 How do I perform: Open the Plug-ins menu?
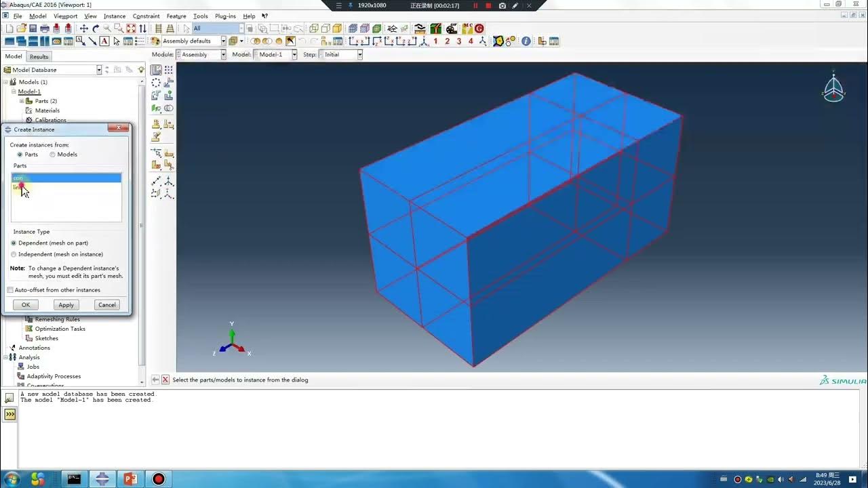point(224,16)
